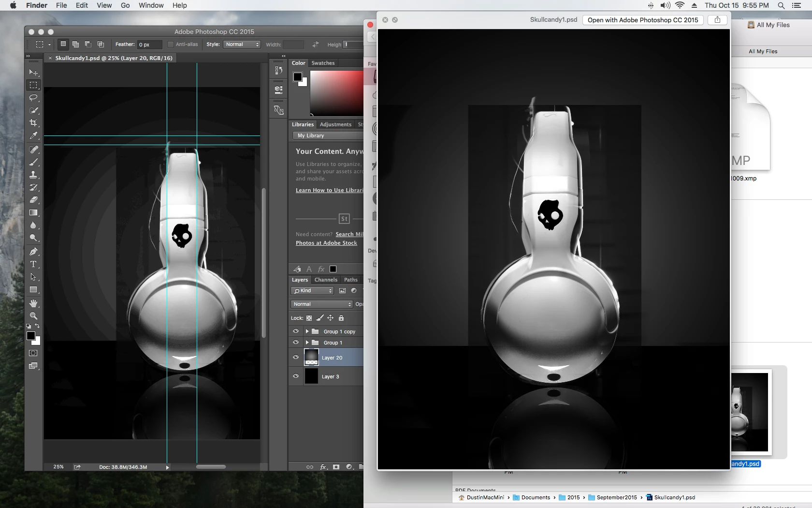The image size is (812, 508).
Task: Toggle Quick Mask mode
Action: click(33, 353)
